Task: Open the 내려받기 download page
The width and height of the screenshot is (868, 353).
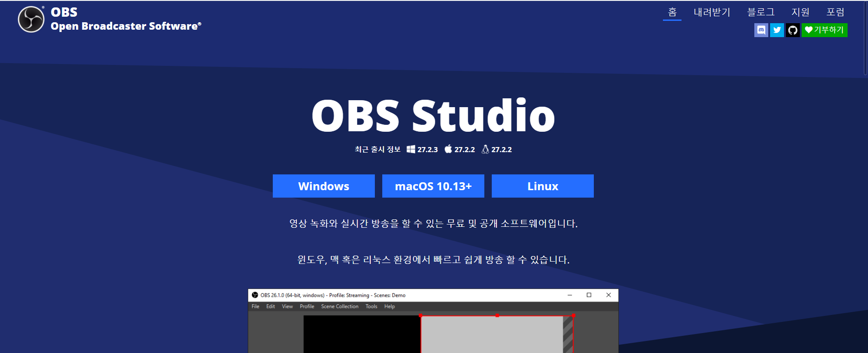Action: [712, 12]
